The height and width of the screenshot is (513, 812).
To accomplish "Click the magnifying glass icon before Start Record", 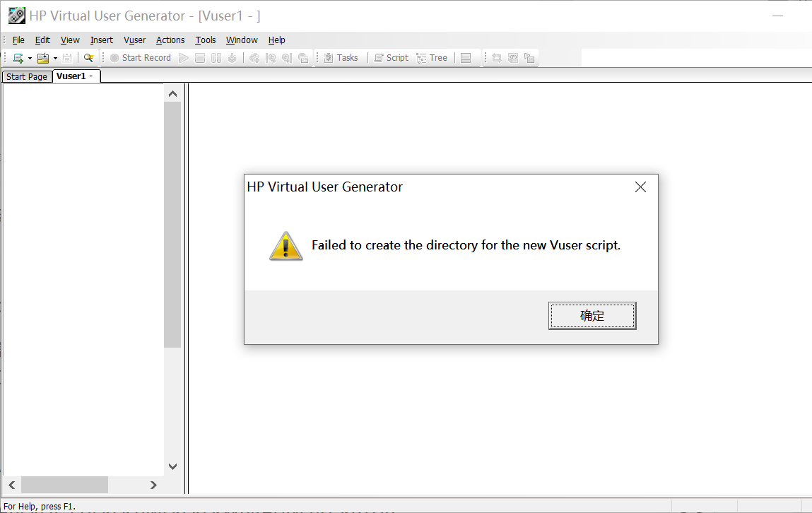I will point(88,58).
